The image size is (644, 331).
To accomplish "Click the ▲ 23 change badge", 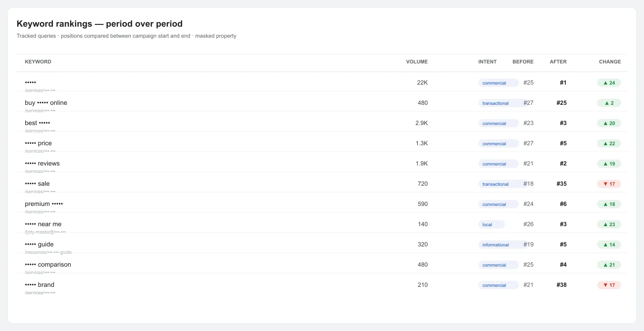I will tap(609, 224).
